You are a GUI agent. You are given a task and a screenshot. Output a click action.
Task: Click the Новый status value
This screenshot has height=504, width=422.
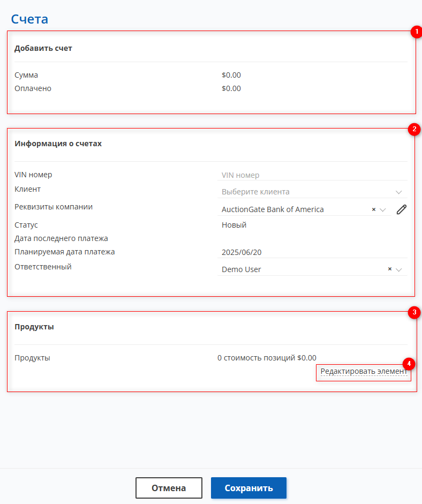pos(234,225)
